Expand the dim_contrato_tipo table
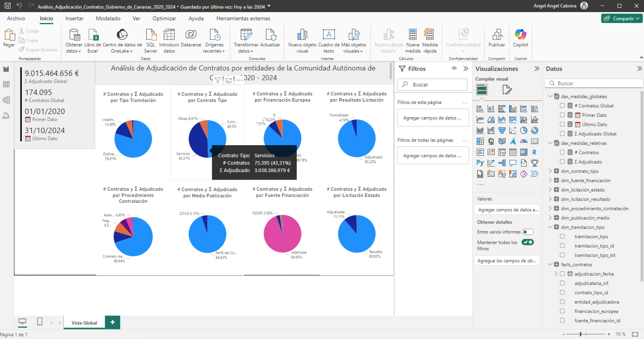 click(x=550, y=171)
